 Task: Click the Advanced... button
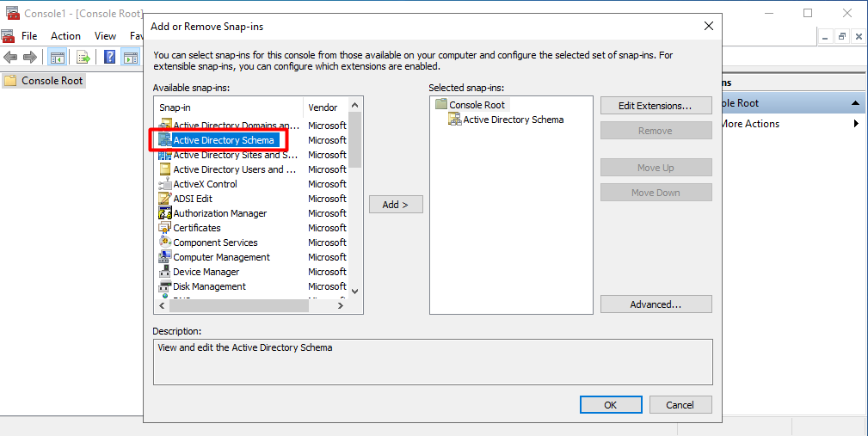click(x=656, y=304)
